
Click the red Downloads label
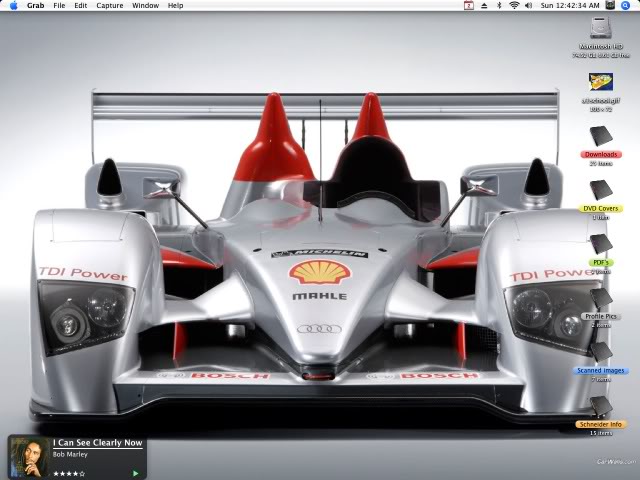(601, 154)
